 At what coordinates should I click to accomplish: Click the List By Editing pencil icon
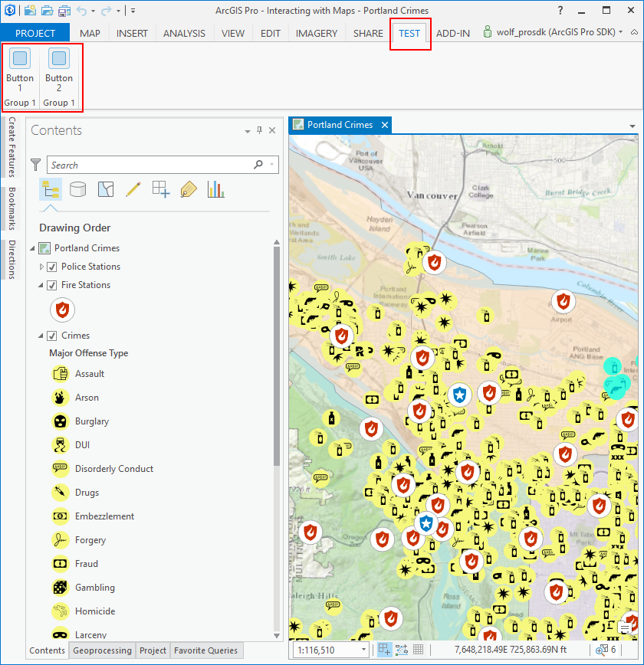(x=133, y=189)
